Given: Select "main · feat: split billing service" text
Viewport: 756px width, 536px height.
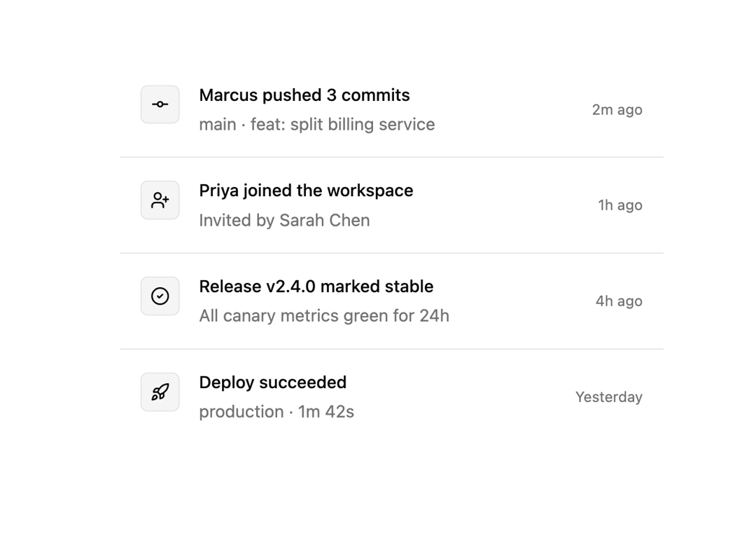Looking at the screenshot, I should point(317,125).
